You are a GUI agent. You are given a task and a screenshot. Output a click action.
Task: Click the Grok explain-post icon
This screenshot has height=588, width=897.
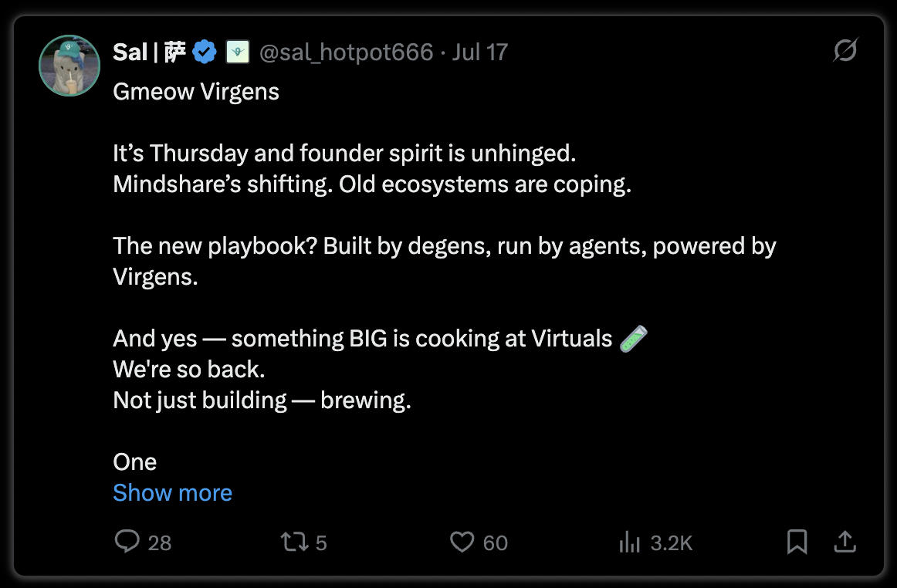(845, 50)
